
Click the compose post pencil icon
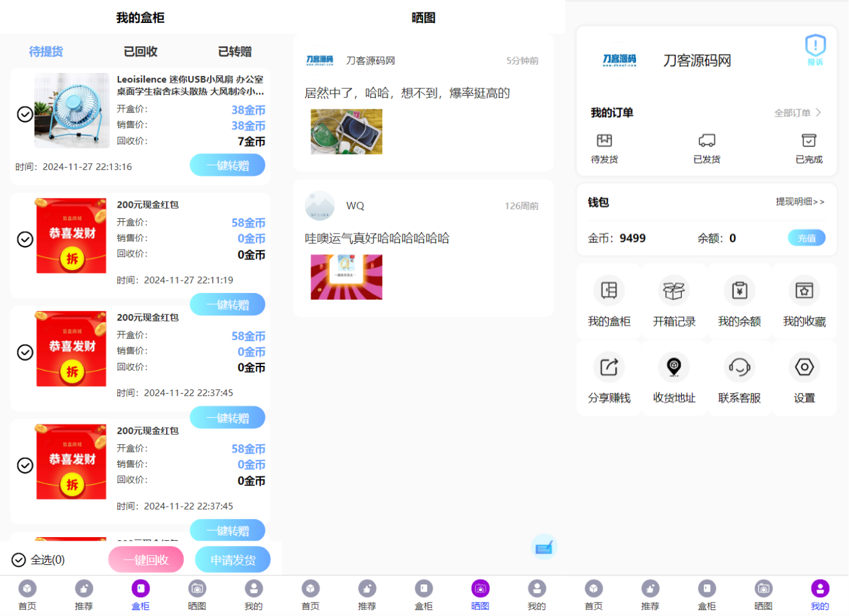[543, 547]
